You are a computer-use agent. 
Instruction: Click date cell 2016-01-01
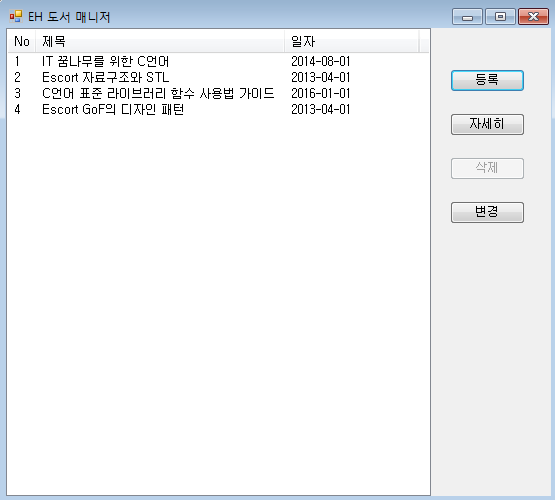pyautogui.click(x=321, y=93)
